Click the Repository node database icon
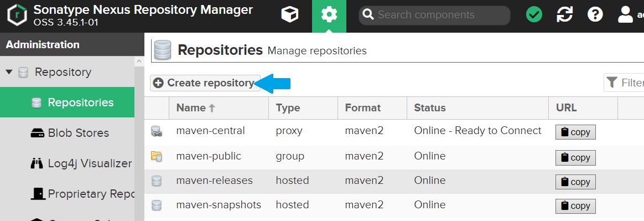 [x=23, y=73]
